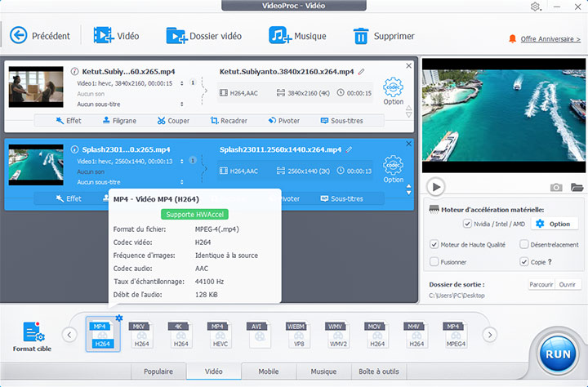588x387 pixels.
Task: Select the highlighted MP4 H264 format
Action: (x=103, y=335)
